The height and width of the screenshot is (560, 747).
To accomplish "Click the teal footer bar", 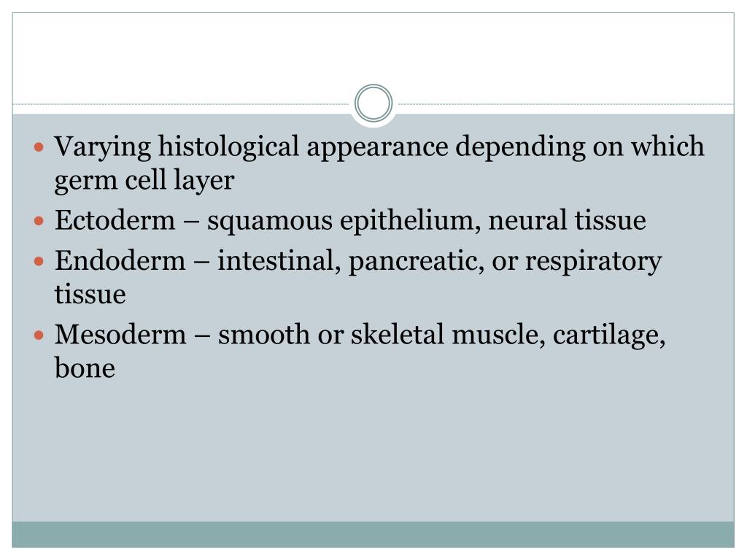I will (x=373, y=534).
